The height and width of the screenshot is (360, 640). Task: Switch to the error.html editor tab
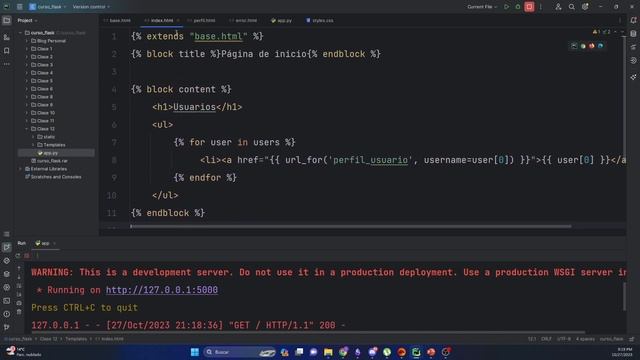click(x=243, y=20)
